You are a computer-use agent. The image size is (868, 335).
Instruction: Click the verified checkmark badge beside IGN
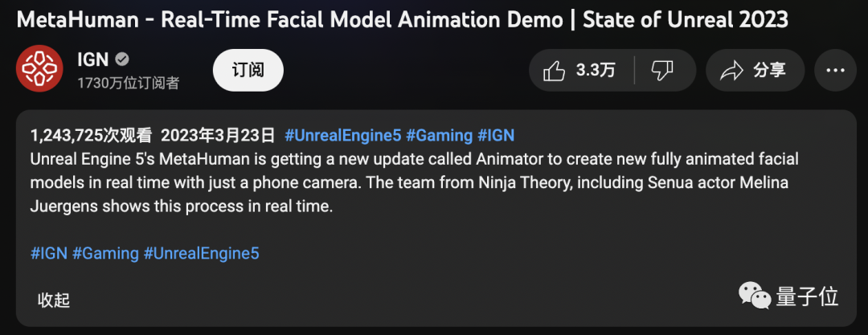tap(123, 59)
